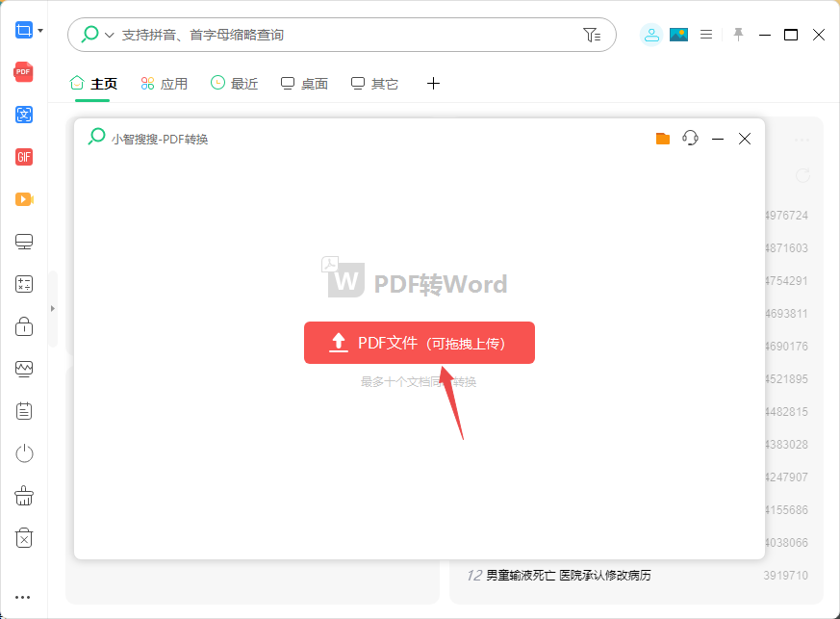Switch to the 应用 tab
Image resolution: width=840 pixels, height=619 pixels.
coord(164,84)
